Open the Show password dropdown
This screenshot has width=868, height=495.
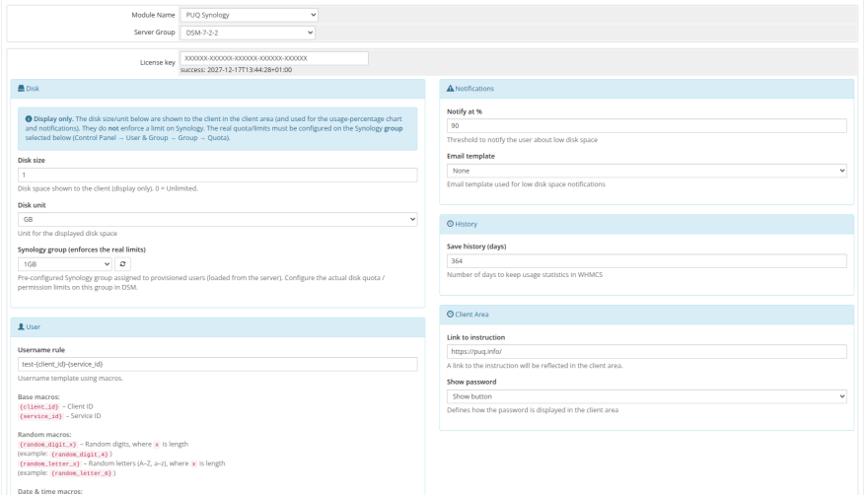click(647, 396)
